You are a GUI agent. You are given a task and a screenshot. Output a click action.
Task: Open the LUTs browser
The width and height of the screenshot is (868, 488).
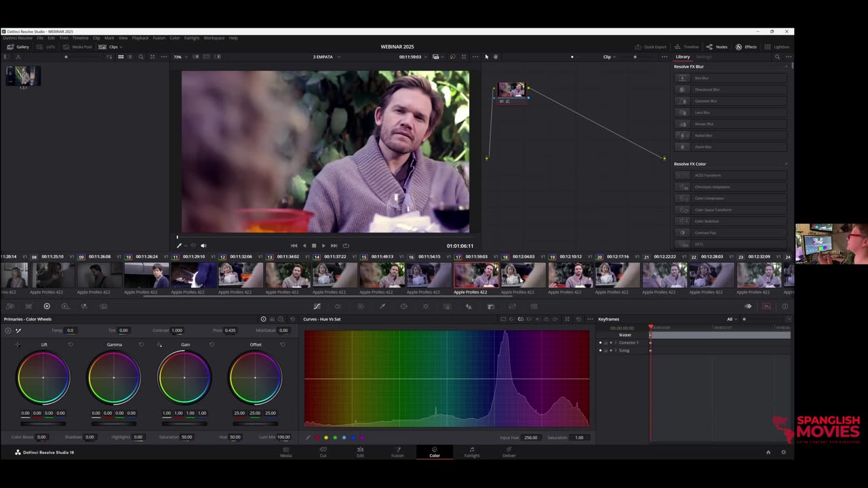click(x=47, y=47)
